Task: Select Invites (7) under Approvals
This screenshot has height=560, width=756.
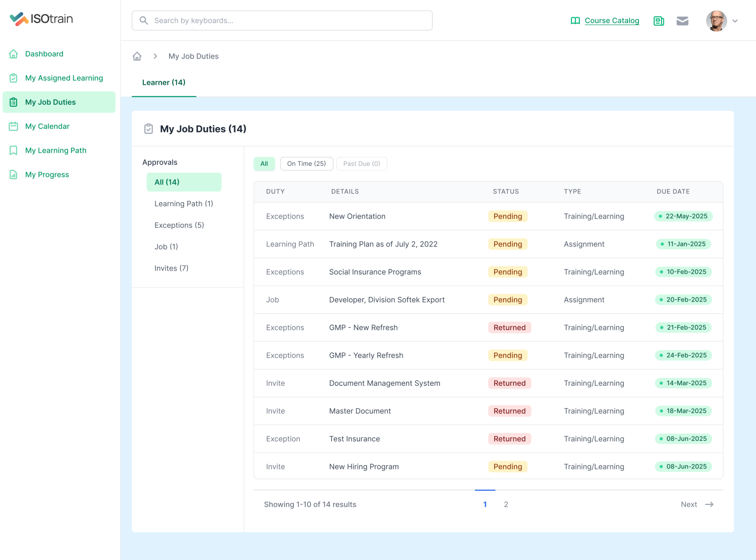Action: point(171,268)
